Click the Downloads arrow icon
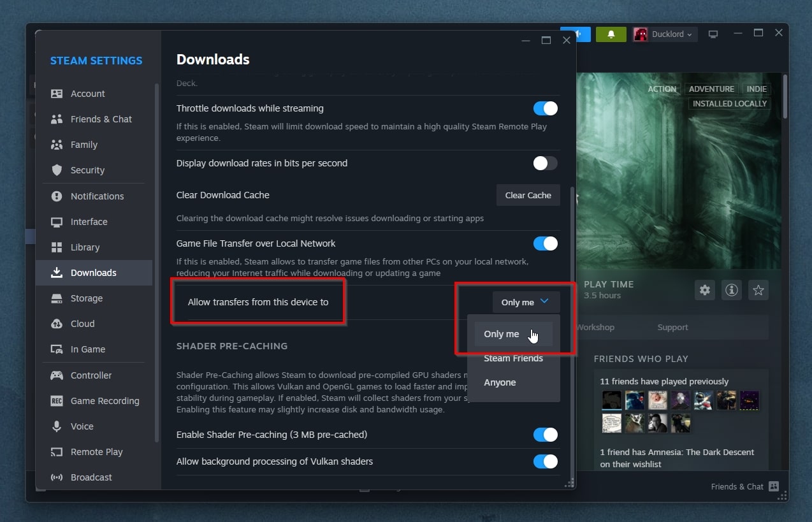 point(57,273)
